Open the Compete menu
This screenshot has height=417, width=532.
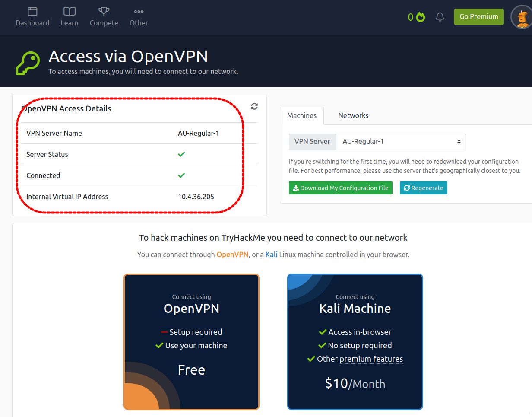tap(104, 17)
